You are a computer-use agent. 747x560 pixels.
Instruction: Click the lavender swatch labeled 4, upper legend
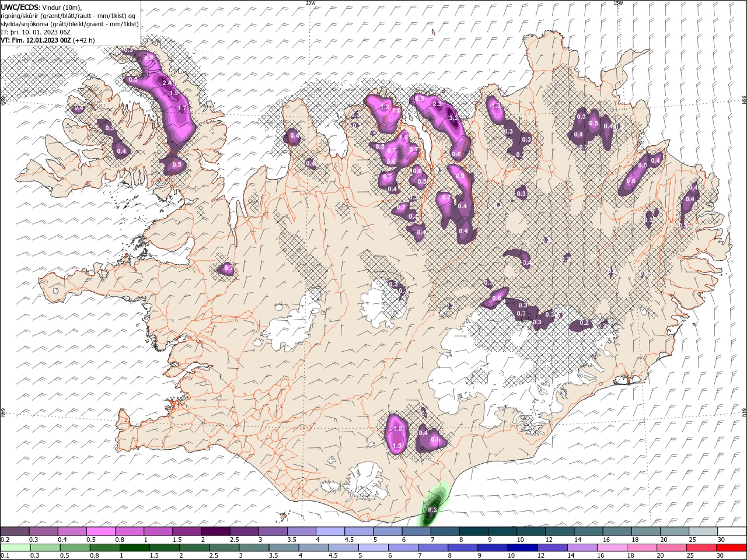point(329,531)
